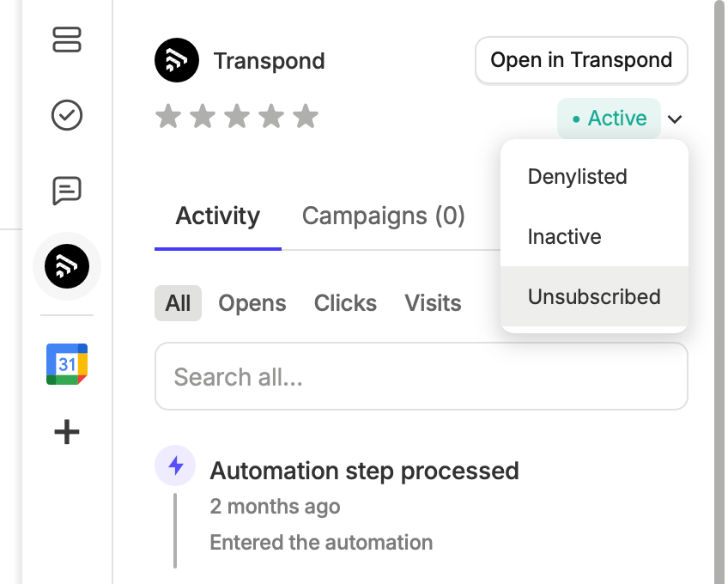Click the plus icon to add an integration
The image size is (728, 584).
(x=66, y=432)
